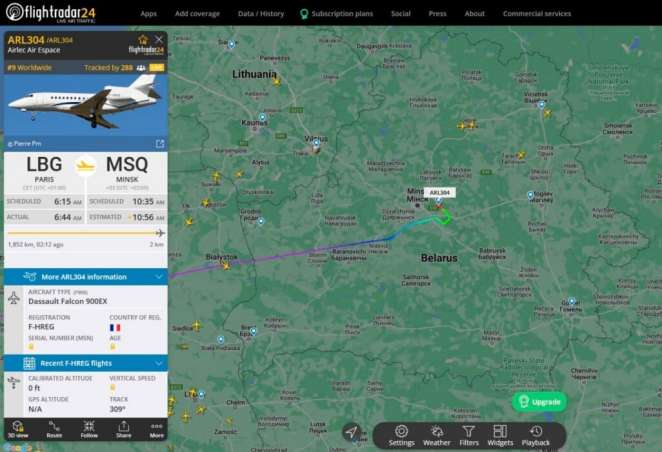
Task: Open the Widgets panel
Action: [500, 436]
